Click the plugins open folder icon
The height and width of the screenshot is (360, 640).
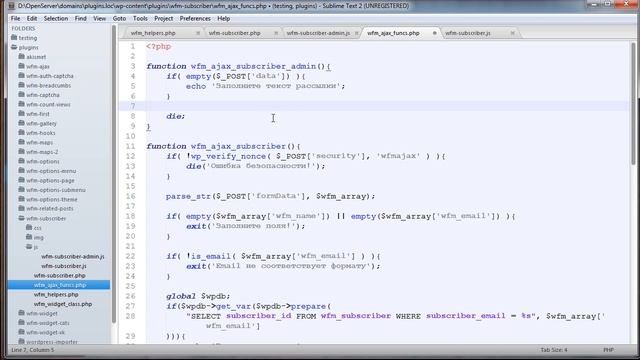[x=14, y=47]
